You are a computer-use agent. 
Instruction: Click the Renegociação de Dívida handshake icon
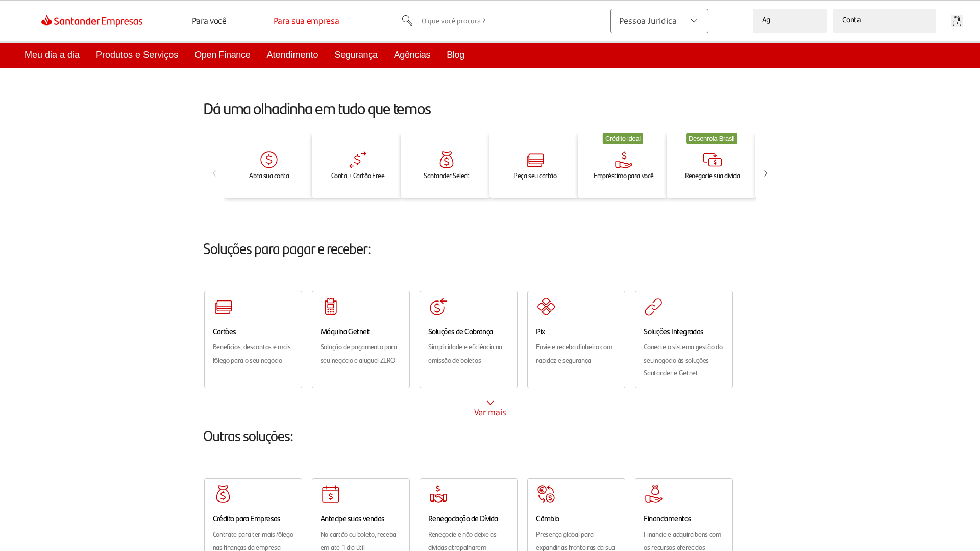(x=438, y=494)
